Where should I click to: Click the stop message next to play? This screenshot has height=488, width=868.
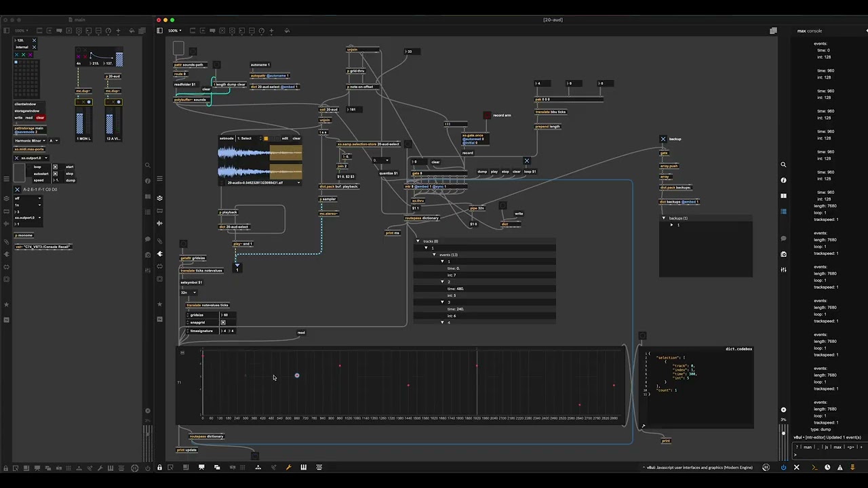505,171
